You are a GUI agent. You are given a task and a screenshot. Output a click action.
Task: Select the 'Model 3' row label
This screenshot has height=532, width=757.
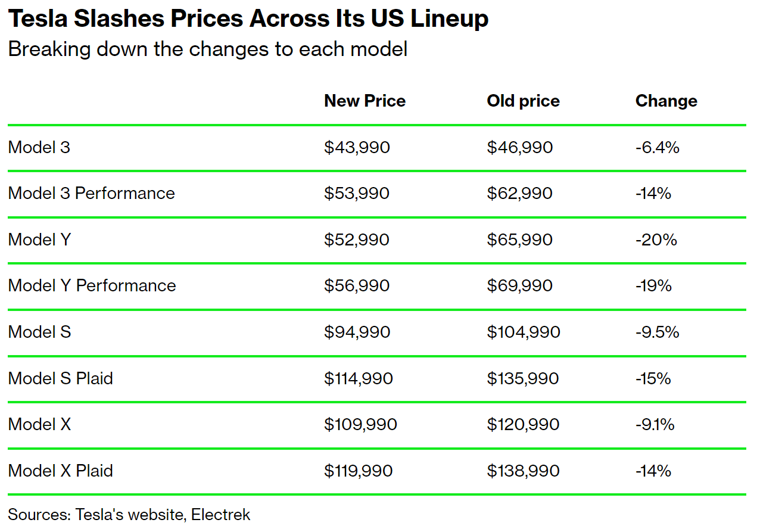(x=39, y=147)
